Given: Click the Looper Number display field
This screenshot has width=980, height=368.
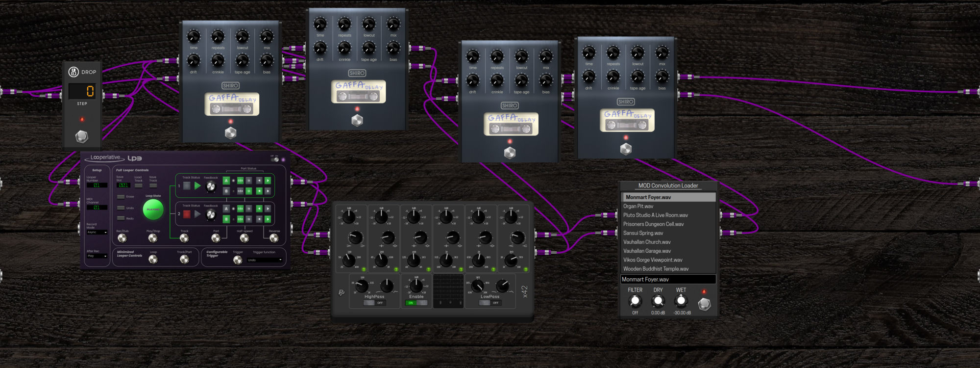Looking at the screenshot, I should click(97, 185).
